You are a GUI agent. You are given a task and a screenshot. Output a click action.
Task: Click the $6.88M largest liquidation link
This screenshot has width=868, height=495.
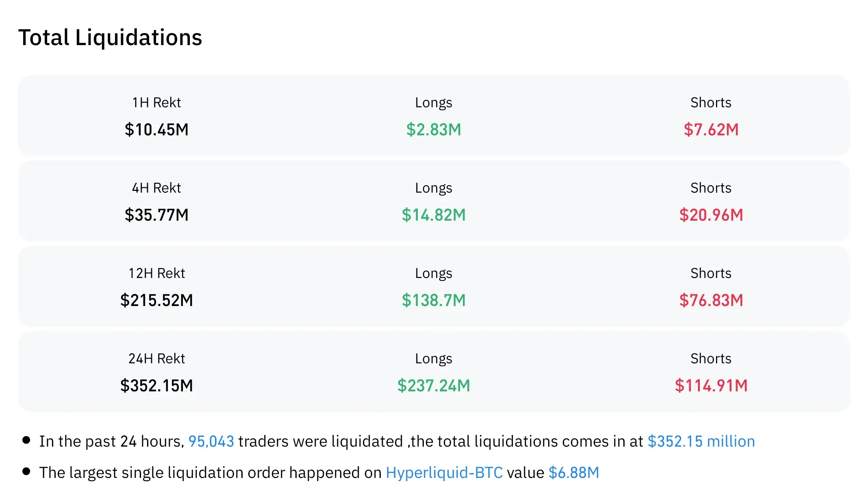pyautogui.click(x=574, y=473)
